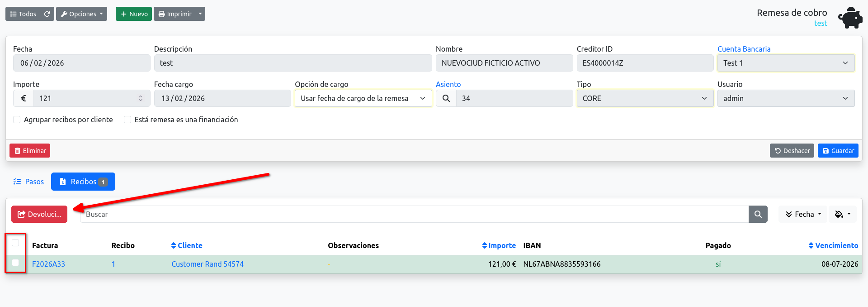
Task: Expand the Usuario admin dropdown
Action: coord(786,98)
